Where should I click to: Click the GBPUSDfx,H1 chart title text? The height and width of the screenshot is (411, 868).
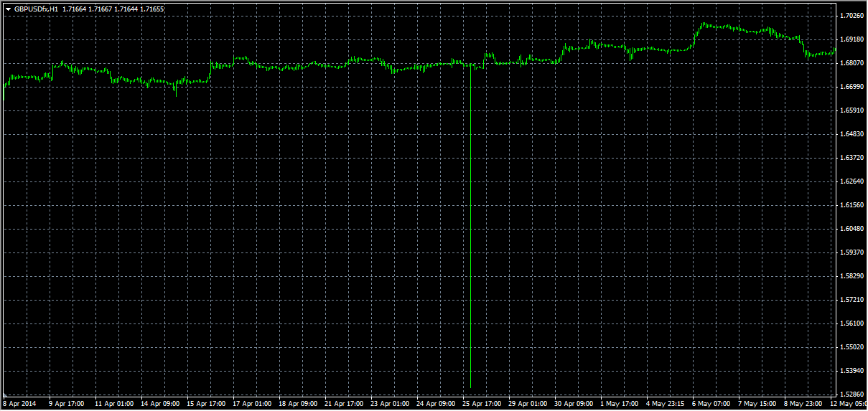click(36, 9)
